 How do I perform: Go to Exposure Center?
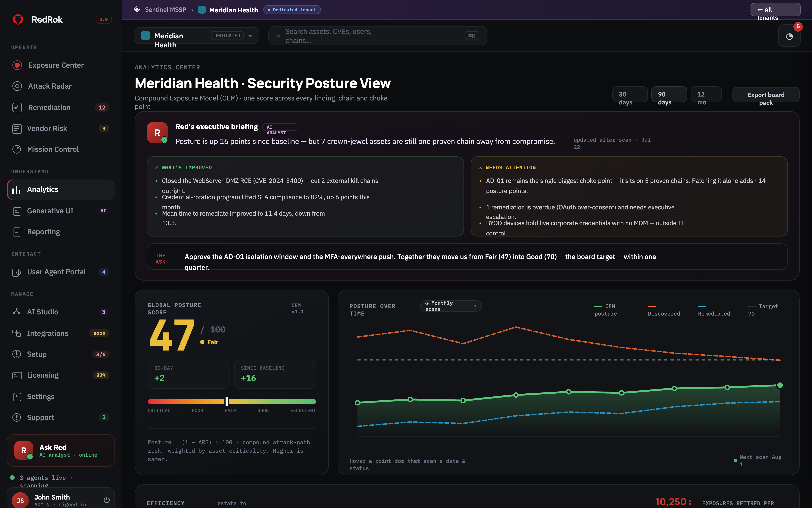tap(61, 65)
